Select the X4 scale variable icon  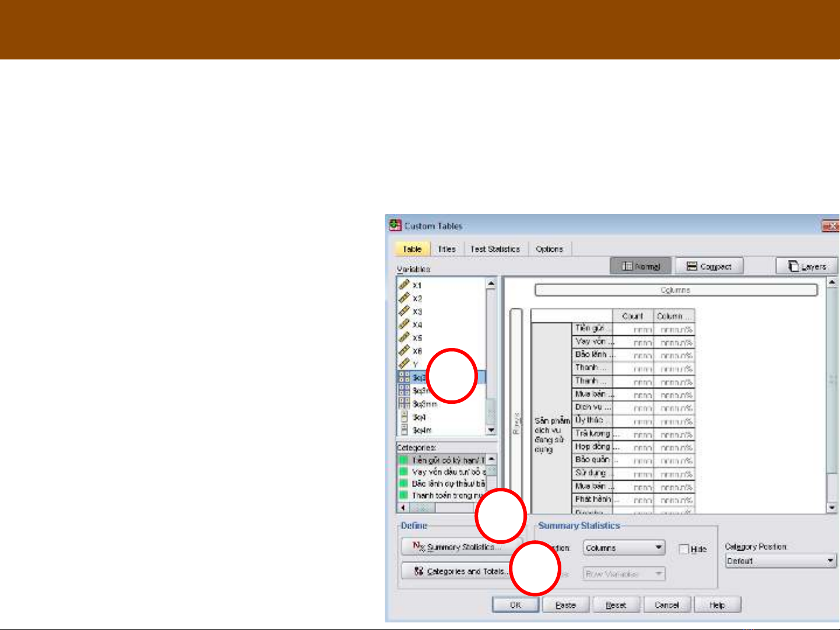404,324
